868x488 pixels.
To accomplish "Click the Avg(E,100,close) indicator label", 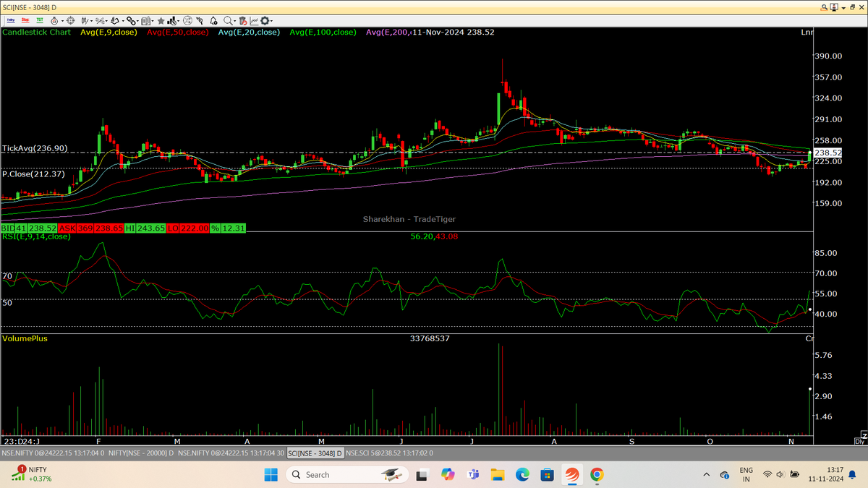I will tap(323, 32).
